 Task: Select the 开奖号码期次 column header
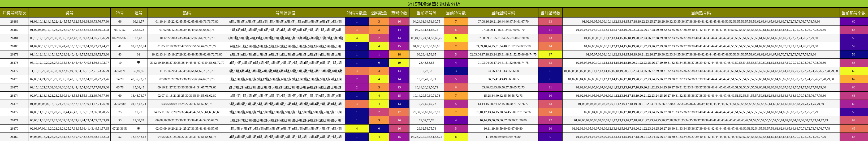click(14, 13)
